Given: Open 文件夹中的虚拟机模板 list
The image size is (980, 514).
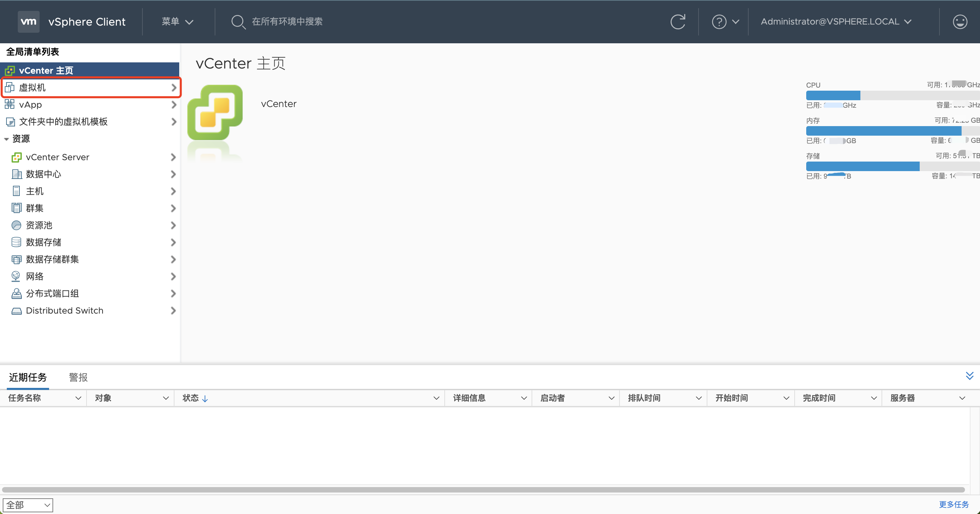Looking at the screenshot, I should coord(90,122).
